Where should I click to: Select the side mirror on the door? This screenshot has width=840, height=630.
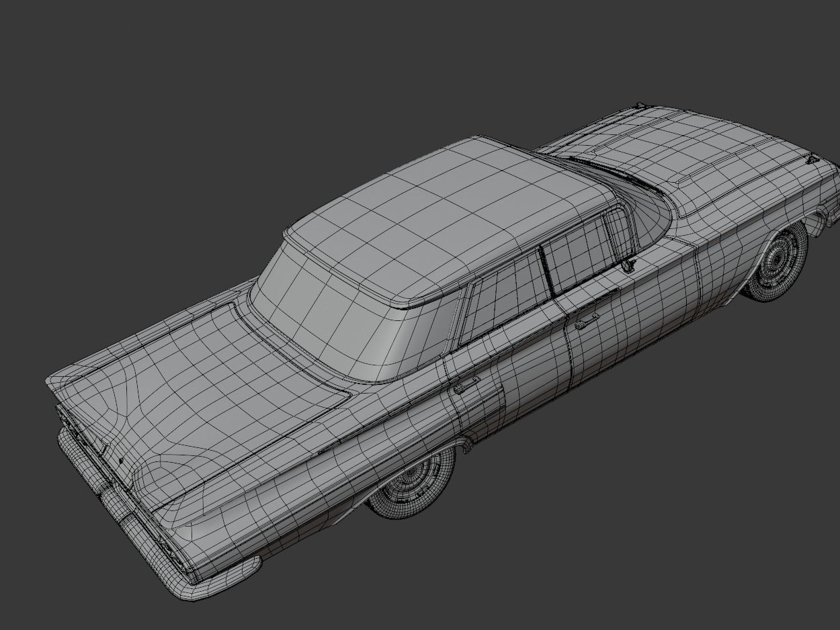coord(629,265)
